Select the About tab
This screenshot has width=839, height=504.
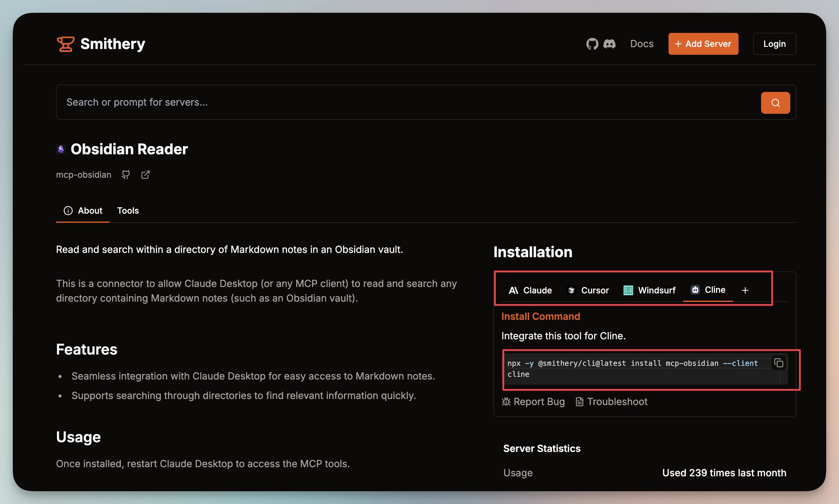click(83, 211)
